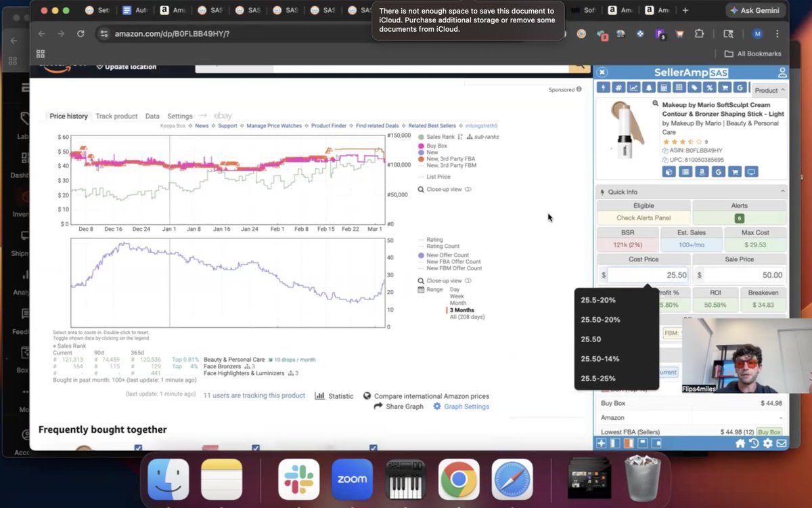Open the Keepa Price history tab
Viewport: 812px width, 508px height.
(x=68, y=116)
